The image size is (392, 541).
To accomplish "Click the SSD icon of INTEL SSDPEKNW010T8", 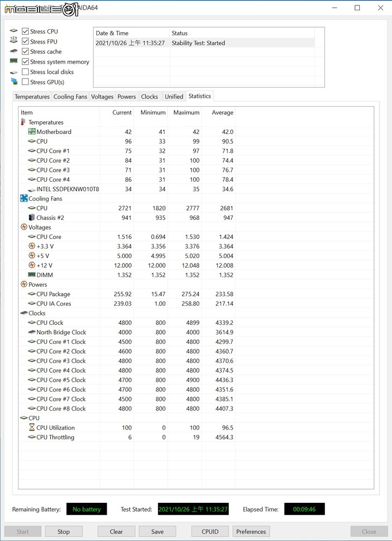I will pyautogui.click(x=32, y=189).
